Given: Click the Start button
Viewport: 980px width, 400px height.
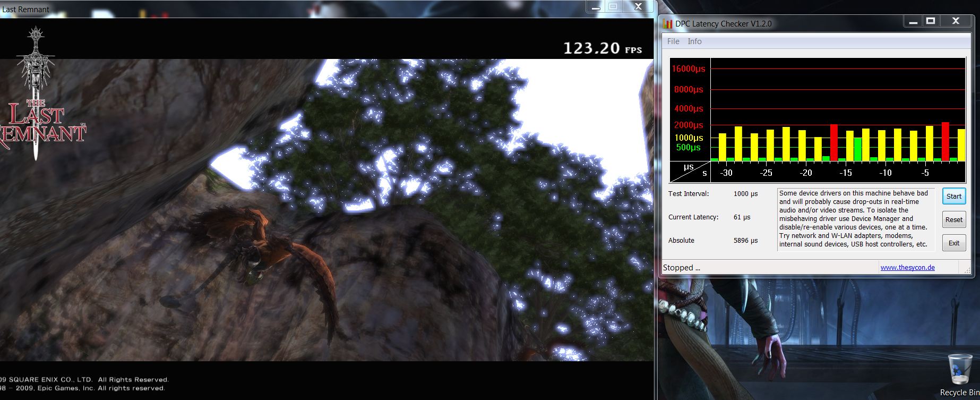Looking at the screenshot, I should pos(953,196).
